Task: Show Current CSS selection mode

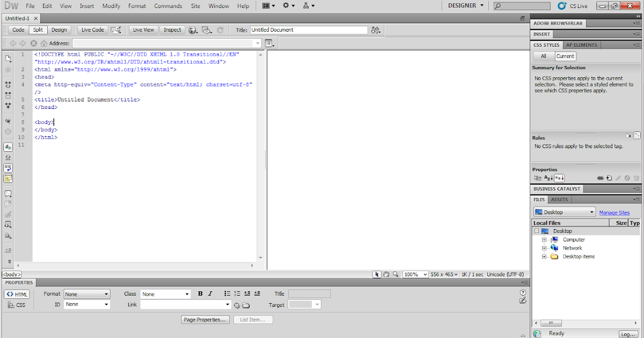Action: pyautogui.click(x=565, y=56)
